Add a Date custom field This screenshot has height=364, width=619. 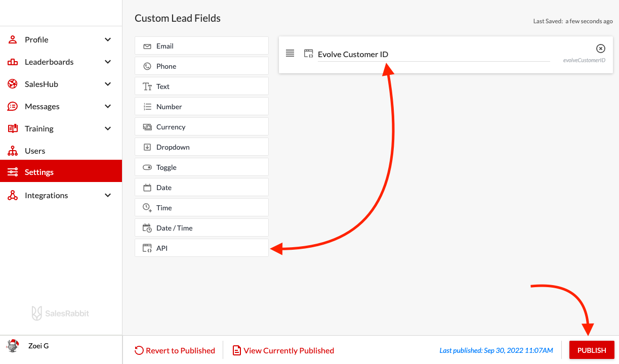click(x=201, y=188)
